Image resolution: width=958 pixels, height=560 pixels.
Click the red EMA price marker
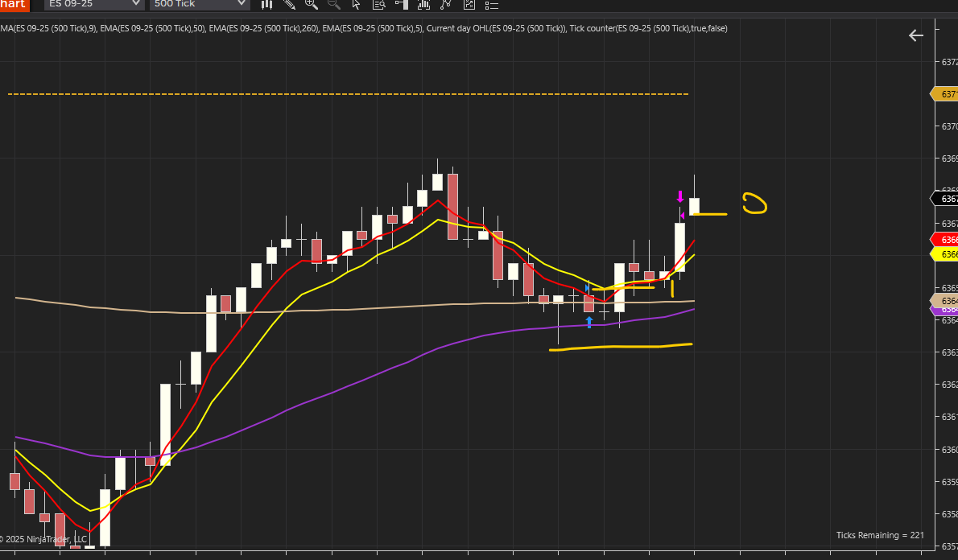[944, 240]
